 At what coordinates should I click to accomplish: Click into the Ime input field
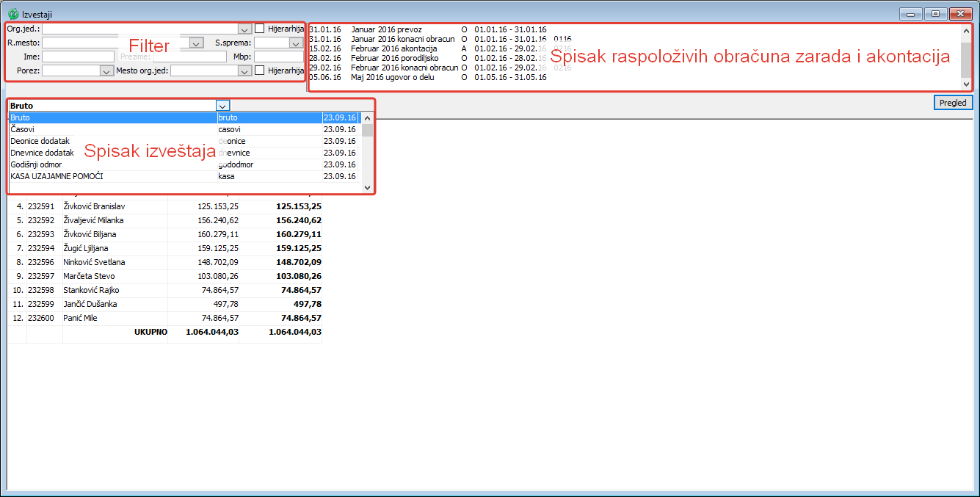78,57
